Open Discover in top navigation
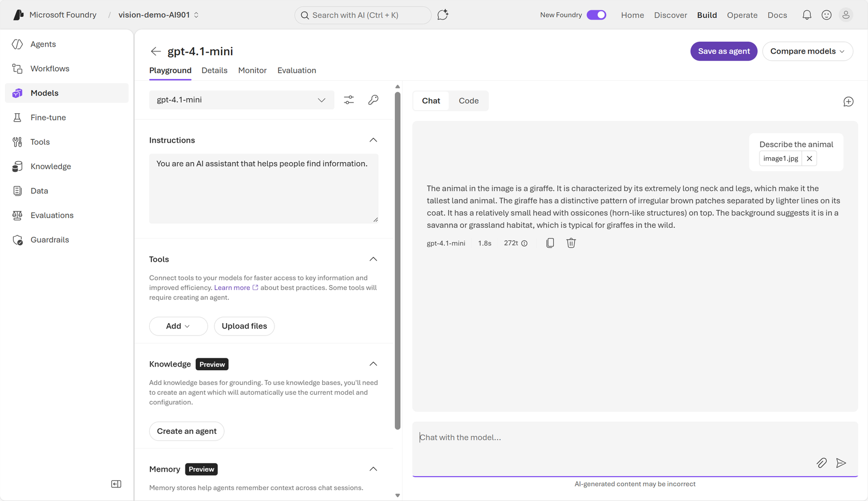Screen dimensions: 868x501 pos(671,15)
